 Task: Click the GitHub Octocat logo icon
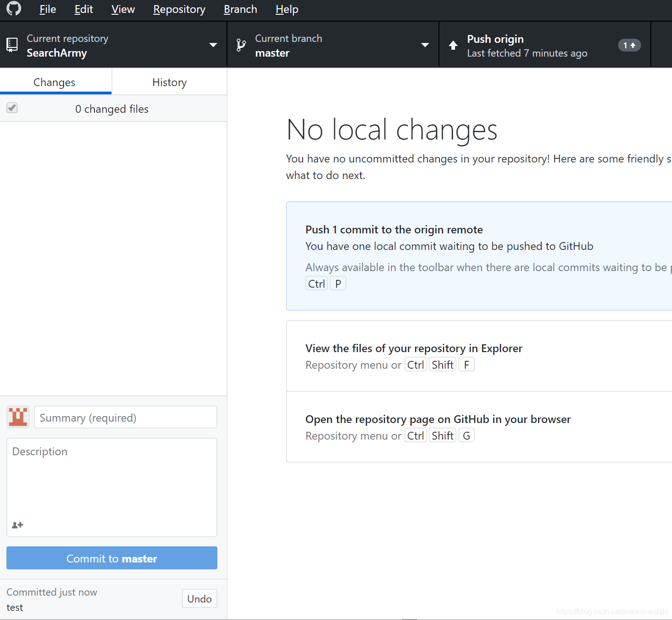coord(14,9)
